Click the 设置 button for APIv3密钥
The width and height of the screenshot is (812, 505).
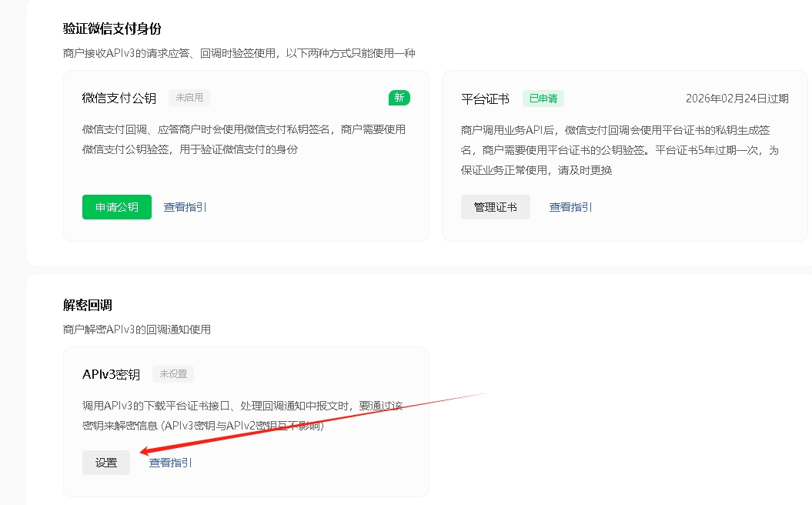106,463
